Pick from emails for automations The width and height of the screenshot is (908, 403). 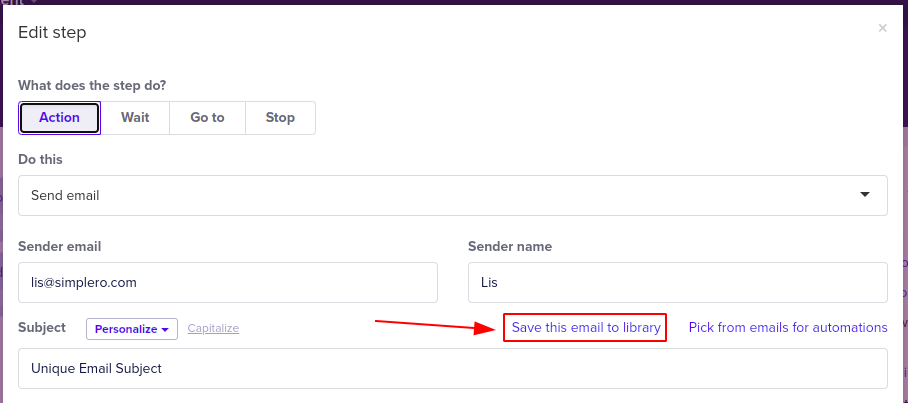coord(788,328)
